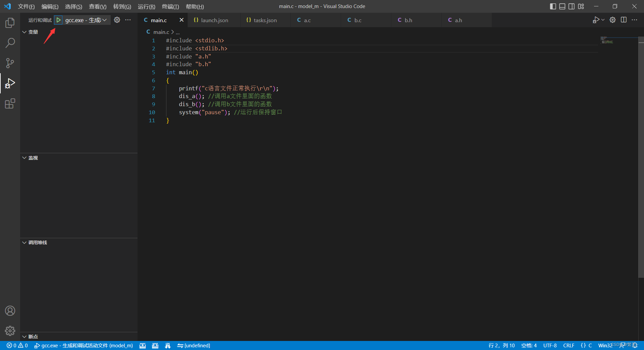Open the 选择(S) menu
The width and height of the screenshot is (644, 350).
[x=73, y=6]
